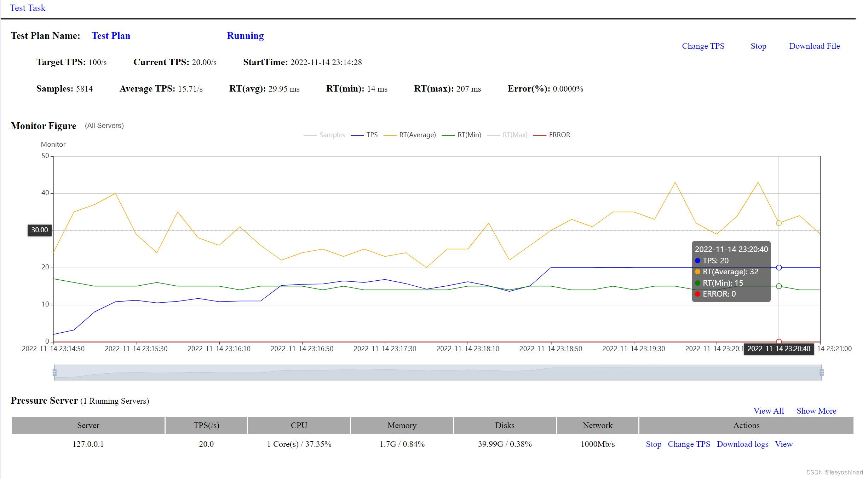Toggle the ERROR series in legend
The image size is (868, 479).
(552, 135)
